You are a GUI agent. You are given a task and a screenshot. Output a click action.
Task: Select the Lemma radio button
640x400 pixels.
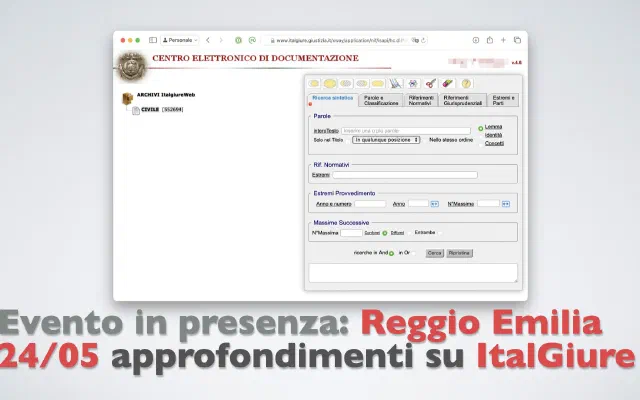coord(480,129)
